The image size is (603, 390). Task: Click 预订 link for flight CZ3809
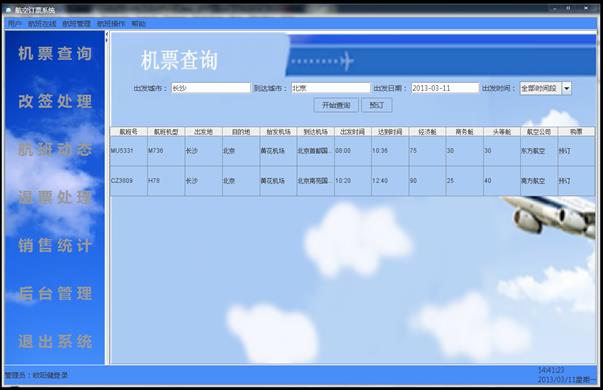click(564, 181)
